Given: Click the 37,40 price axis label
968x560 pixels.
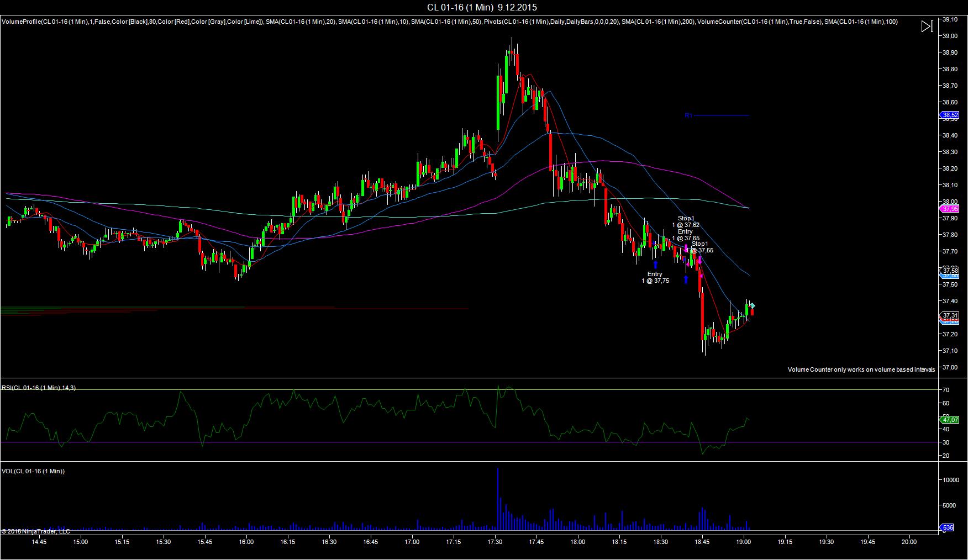Looking at the screenshot, I should pos(950,301).
